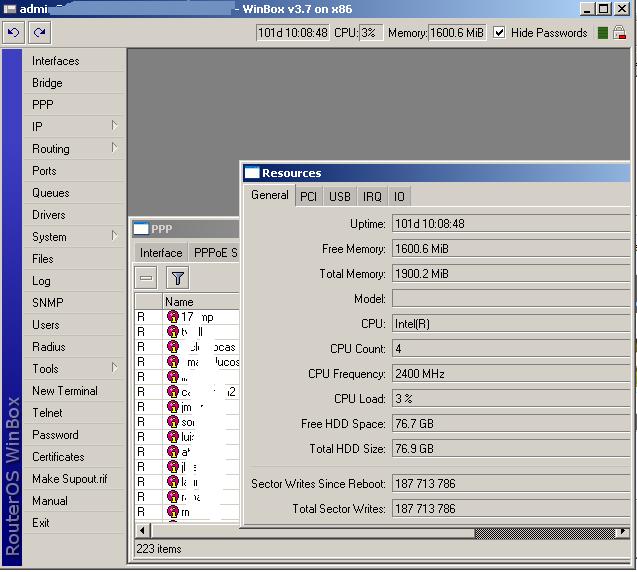Open the Queues menu item
The image size is (637, 572).
pyautogui.click(x=51, y=193)
